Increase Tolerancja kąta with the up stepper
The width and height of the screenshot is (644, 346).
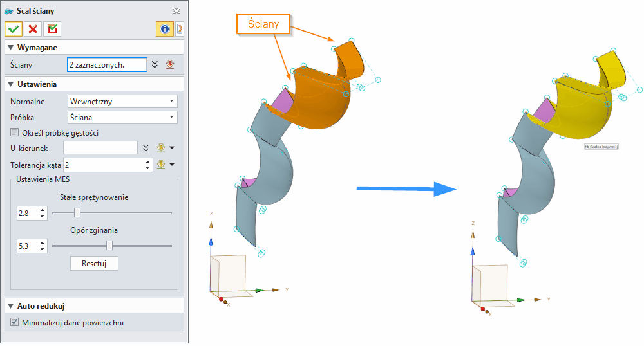click(148, 162)
